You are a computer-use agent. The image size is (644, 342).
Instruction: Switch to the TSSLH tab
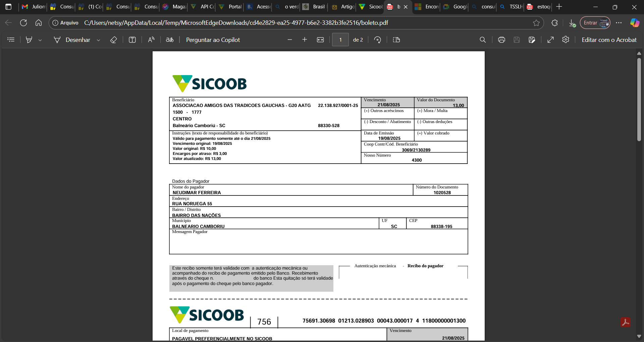[x=511, y=7]
